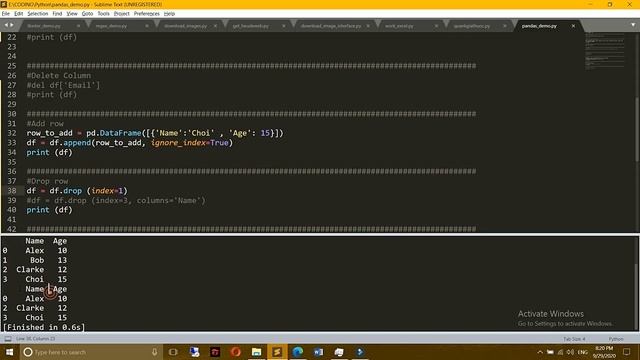Click the code minimap

(605, 51)
